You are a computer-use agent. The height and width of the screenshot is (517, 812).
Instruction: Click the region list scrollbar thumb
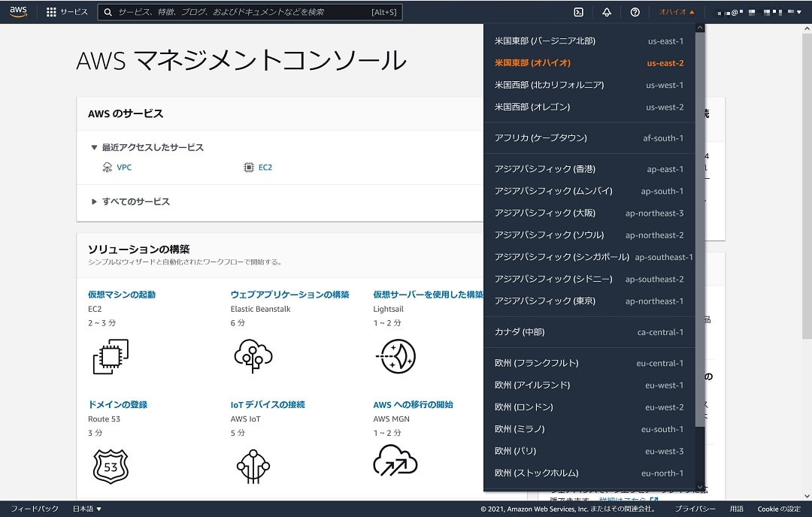click(700, 229)
